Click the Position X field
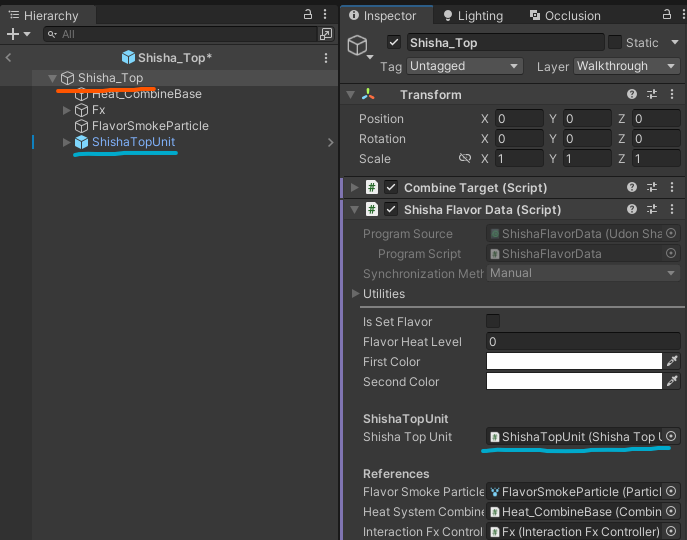687x540 pixels. tap(519, 119)
